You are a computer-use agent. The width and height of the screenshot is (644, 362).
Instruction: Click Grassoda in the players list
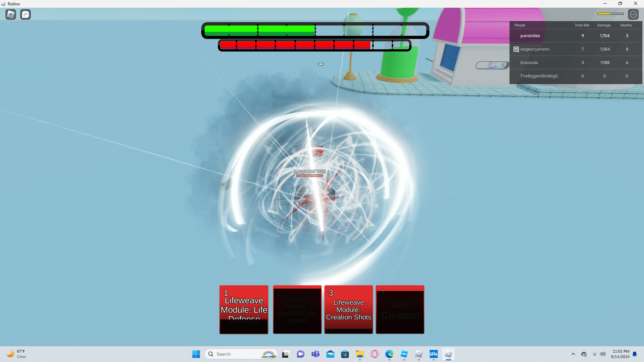529,63
